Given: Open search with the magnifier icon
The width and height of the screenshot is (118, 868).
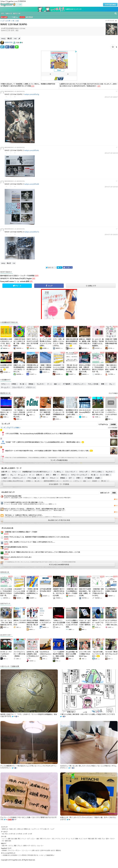Looking at the screenshot, I should point(115,13).
